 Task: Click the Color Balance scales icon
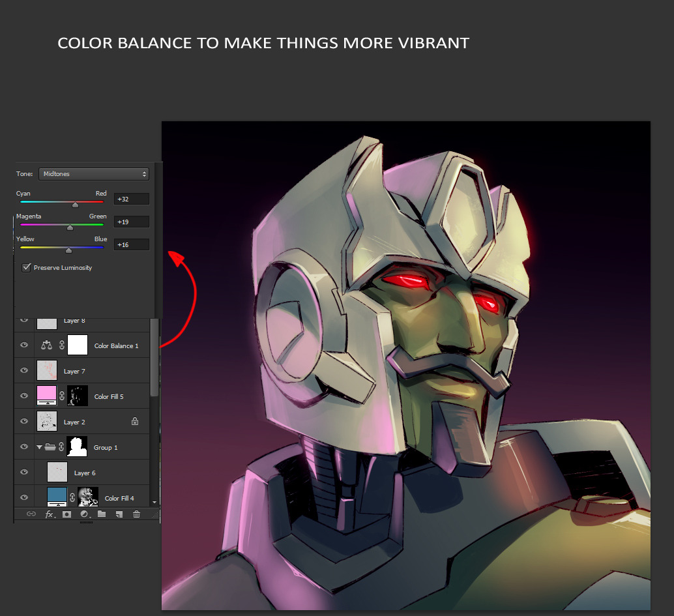coord(46,345)
